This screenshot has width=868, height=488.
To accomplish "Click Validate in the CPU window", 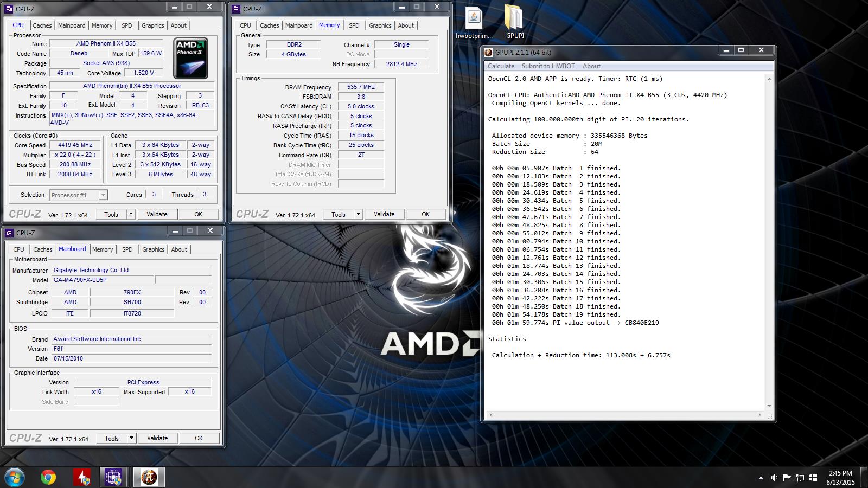I will [x=157, y=214].
